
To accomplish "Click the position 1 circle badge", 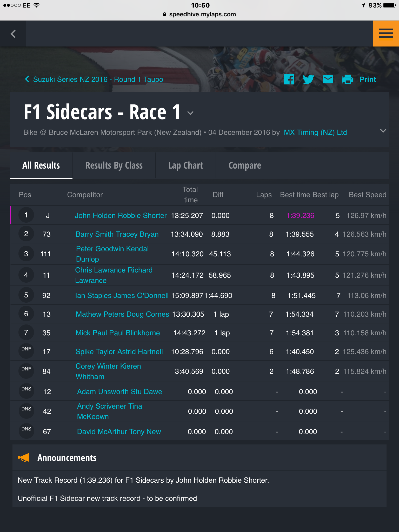I will click(26, 215).
